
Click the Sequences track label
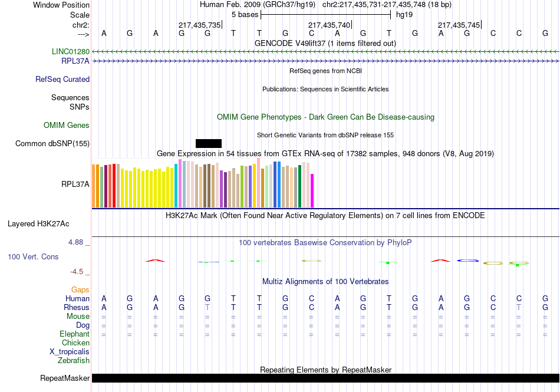tap(70, 97)
